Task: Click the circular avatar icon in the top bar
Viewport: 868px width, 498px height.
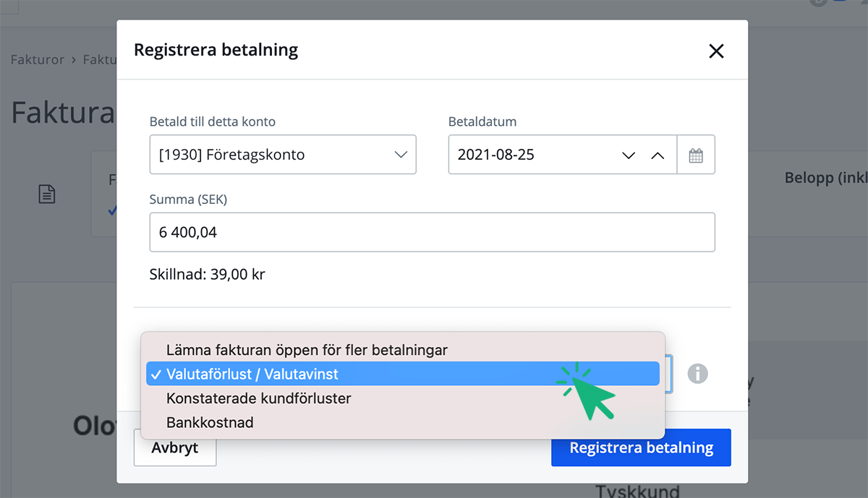Action: click(x=818, y=4)
